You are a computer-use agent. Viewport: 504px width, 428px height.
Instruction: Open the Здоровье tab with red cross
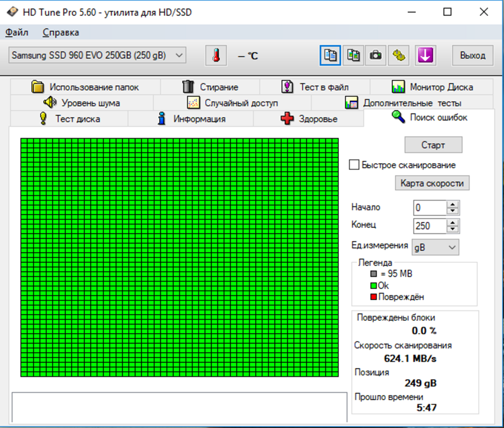click(x=308, y=119)
